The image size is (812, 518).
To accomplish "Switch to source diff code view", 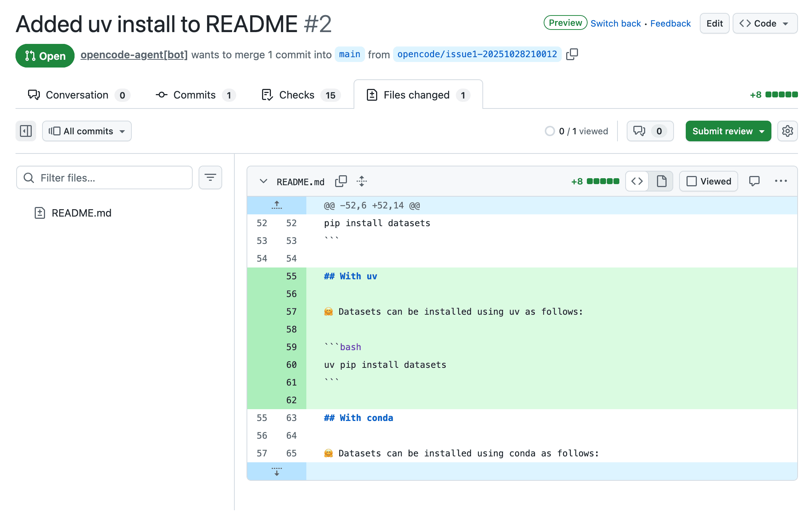I will [x=637, y=181].
